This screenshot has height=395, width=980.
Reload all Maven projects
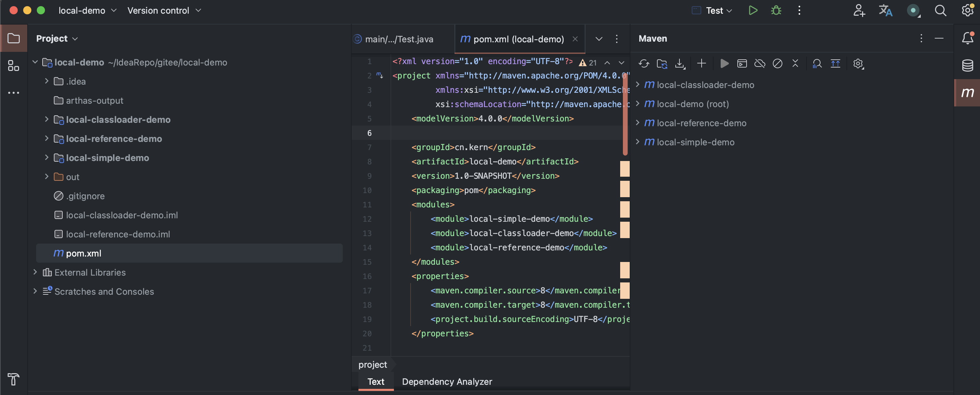644,63
